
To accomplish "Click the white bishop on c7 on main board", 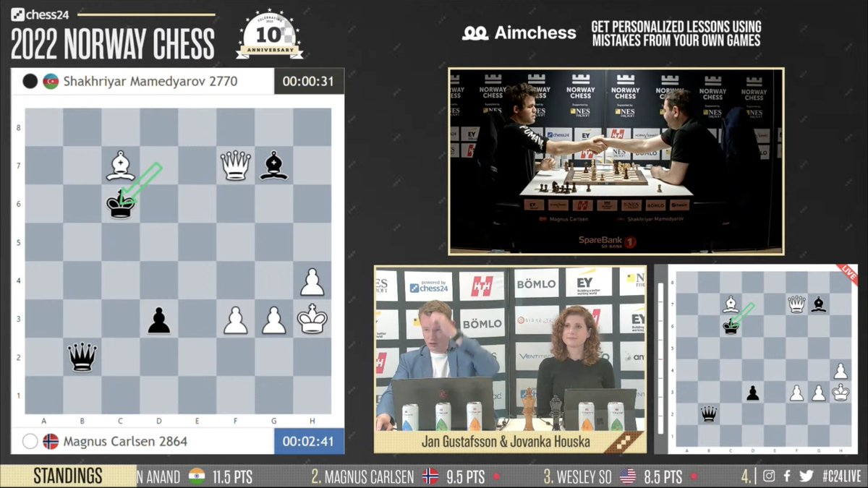I will pos(121,166).
